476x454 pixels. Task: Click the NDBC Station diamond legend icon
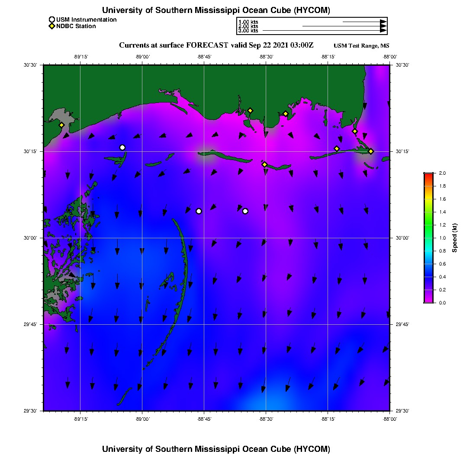click(x=52, y=26)
